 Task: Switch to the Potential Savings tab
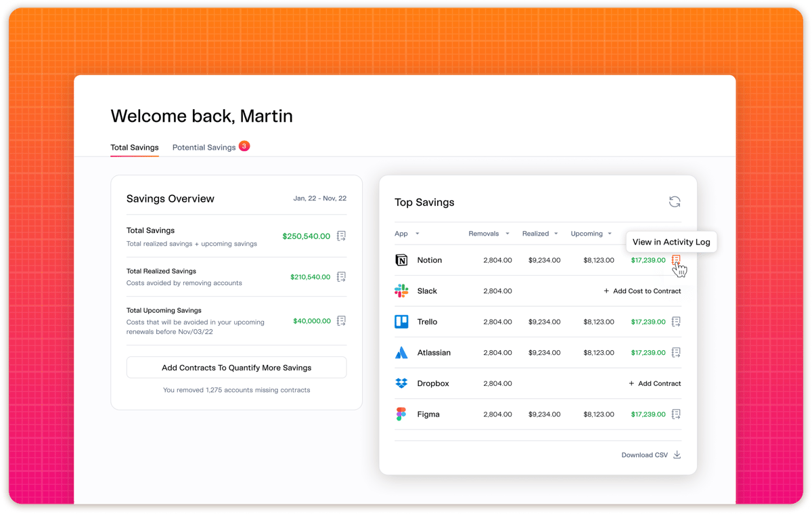coord(204,147)
